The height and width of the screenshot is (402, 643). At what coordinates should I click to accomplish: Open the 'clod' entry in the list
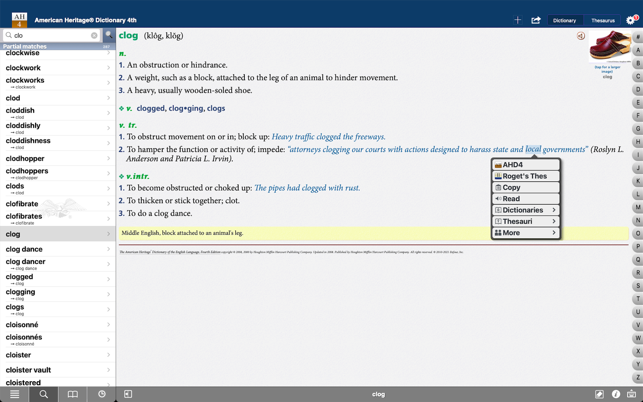click(x=57, y=98)
